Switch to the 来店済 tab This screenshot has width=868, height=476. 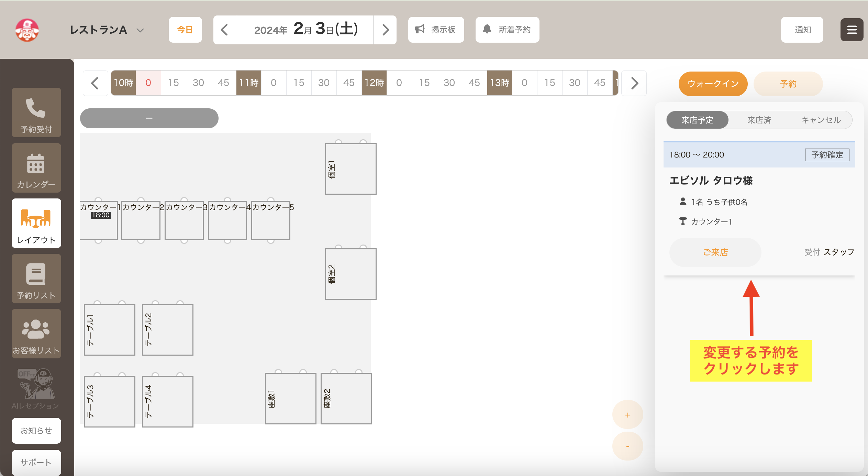coord(759,120)
